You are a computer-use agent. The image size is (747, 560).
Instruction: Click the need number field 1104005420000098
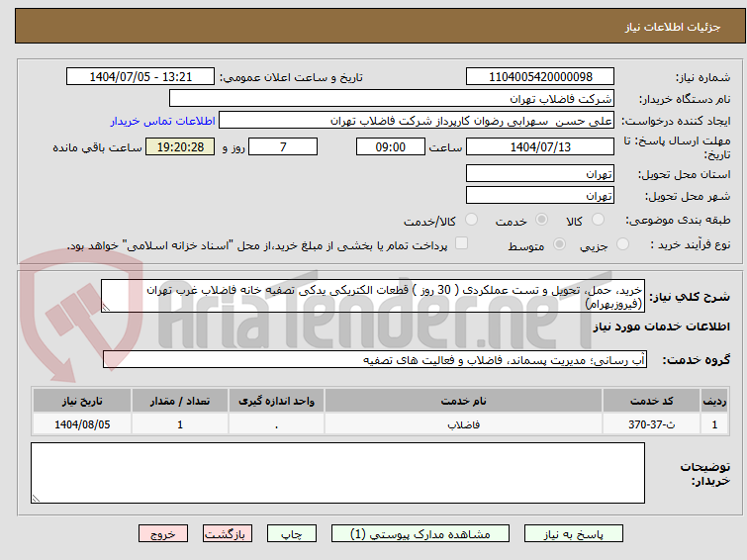(x=540, y=77)
